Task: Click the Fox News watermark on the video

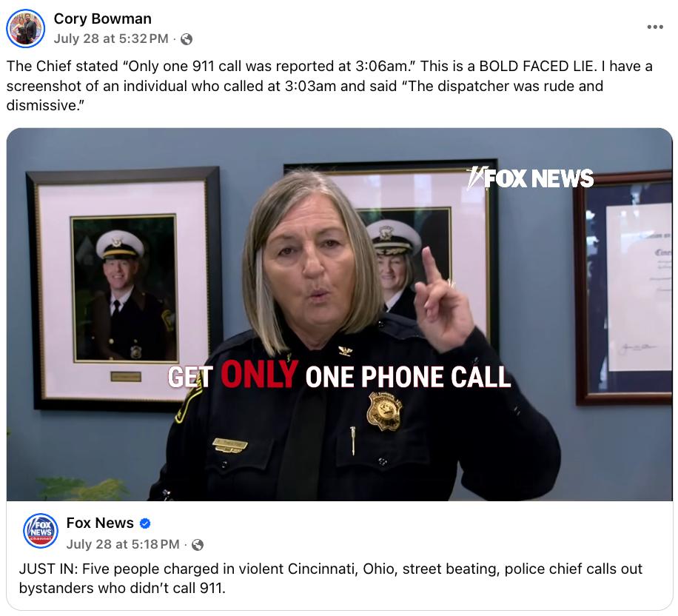Action: (x=530, y=178)
